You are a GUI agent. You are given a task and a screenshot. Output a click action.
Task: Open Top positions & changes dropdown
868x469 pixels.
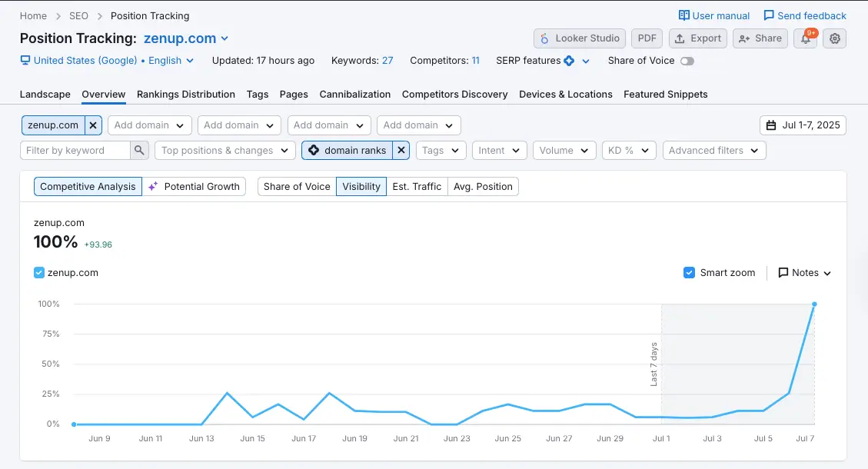click(x=225, y=150)
